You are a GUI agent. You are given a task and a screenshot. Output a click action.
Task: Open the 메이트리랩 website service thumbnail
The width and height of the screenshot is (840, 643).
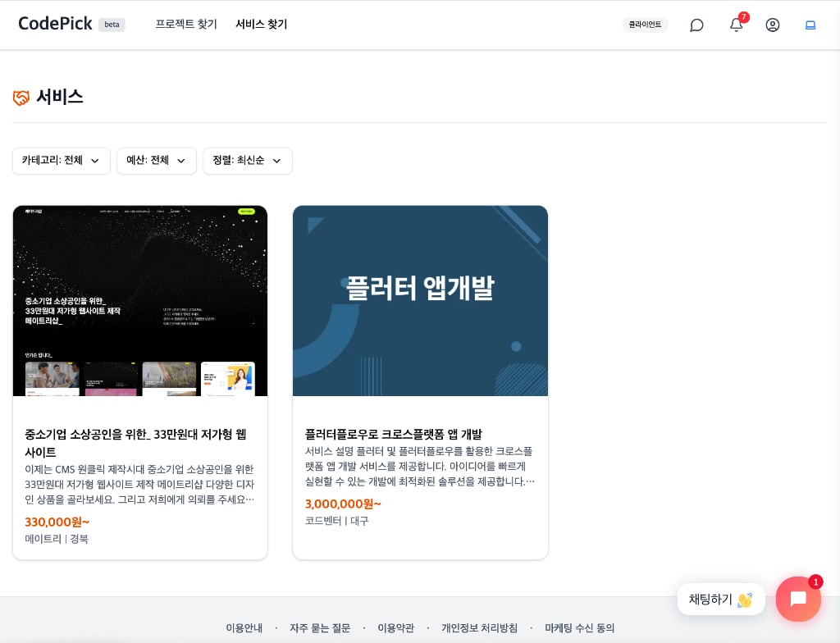pos(140,301)
